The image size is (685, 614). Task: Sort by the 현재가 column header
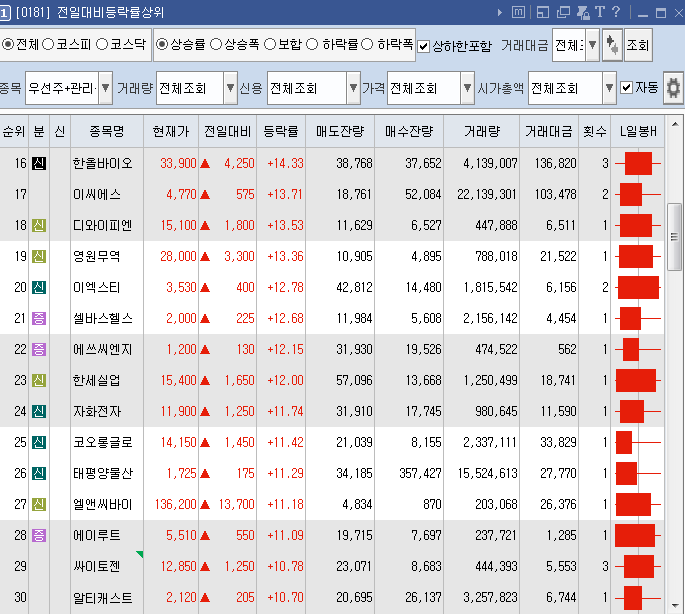pos(171,131)
